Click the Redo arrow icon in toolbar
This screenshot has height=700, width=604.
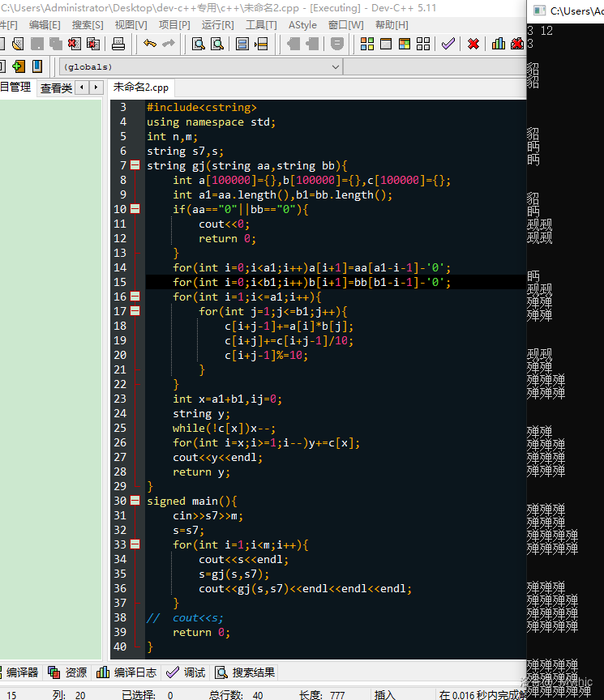coord(169,44)
